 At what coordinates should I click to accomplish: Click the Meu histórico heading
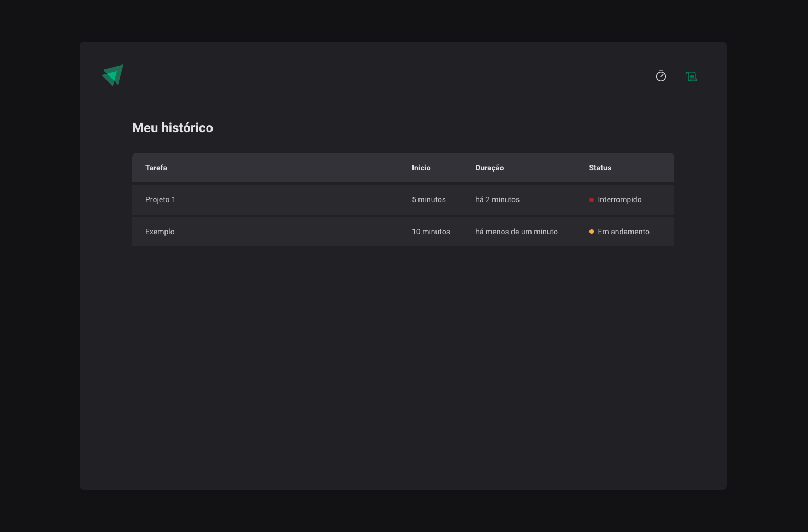(173, 128)
